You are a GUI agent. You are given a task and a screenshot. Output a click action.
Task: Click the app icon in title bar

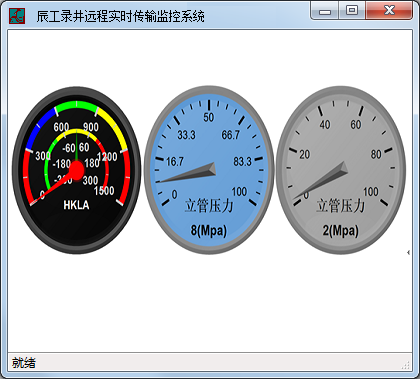tap(17, 16)
